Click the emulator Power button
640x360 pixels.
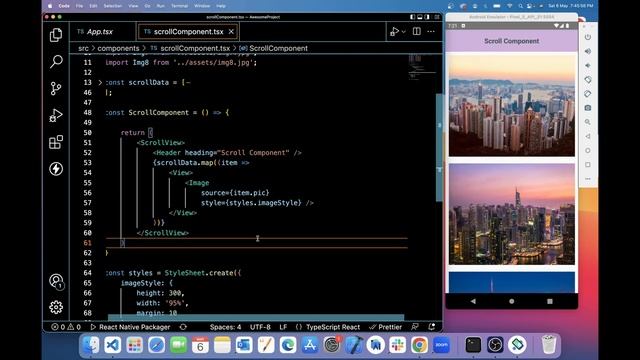[588, 37]
